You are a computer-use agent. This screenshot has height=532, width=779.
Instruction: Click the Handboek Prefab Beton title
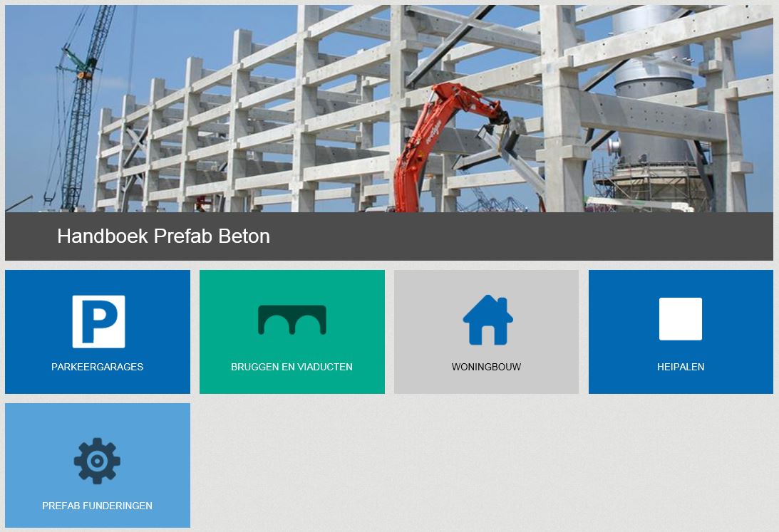coord(163,236)
